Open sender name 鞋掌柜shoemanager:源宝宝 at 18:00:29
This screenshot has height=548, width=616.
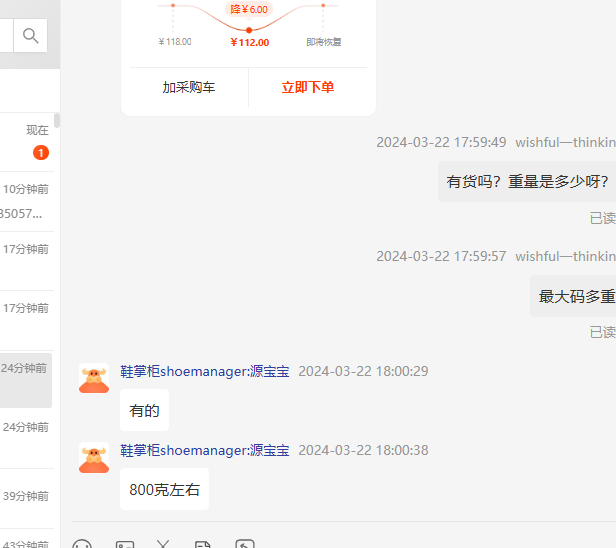tap(205, 371)
